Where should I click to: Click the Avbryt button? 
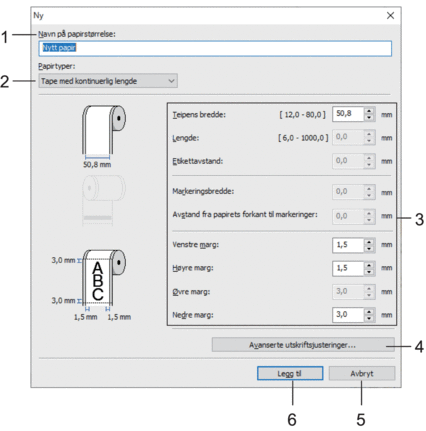[x=362, y=374]
